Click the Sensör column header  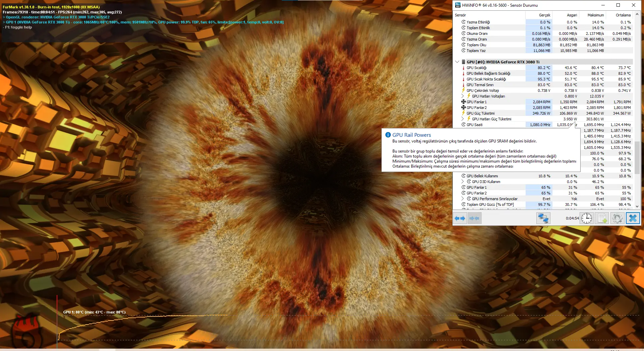coord(489,15)
